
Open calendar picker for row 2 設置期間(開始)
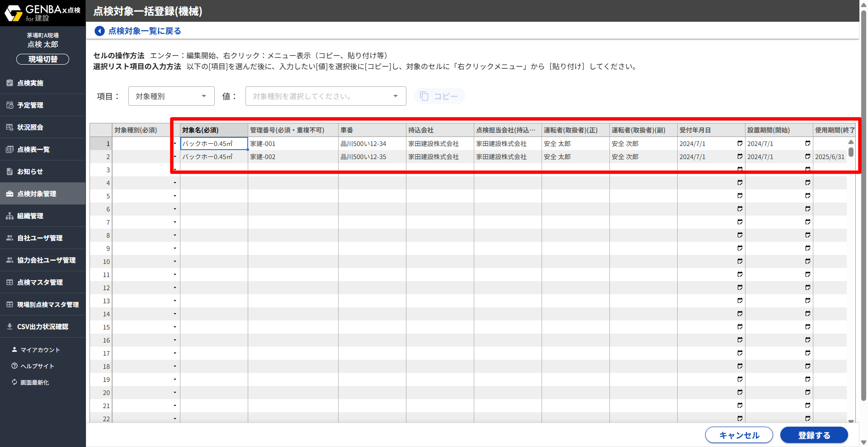coord(807,156)
